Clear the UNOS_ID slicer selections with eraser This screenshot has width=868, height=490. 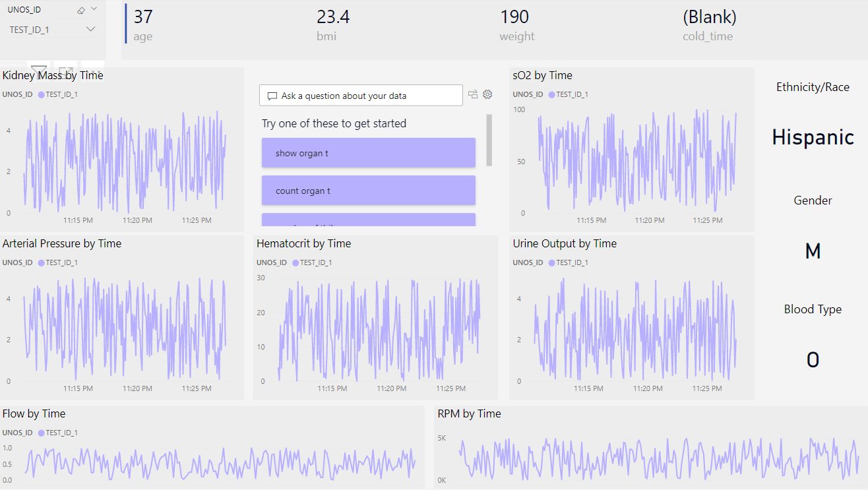(81, 10)
